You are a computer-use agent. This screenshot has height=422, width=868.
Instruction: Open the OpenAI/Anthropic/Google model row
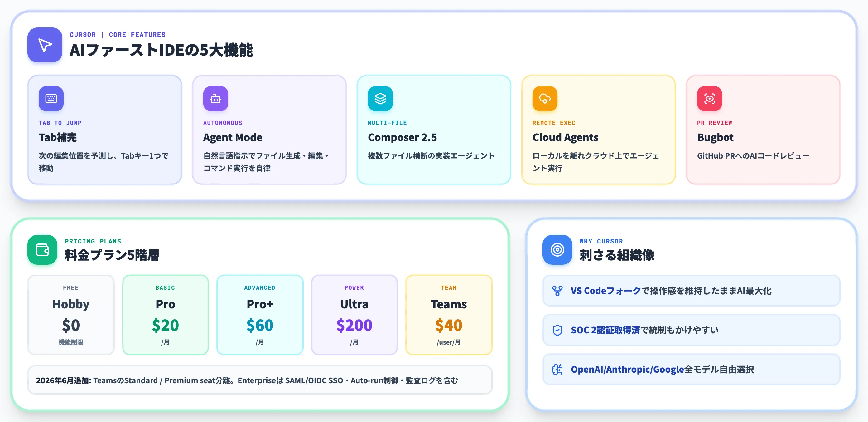click(x=691, y=369)
